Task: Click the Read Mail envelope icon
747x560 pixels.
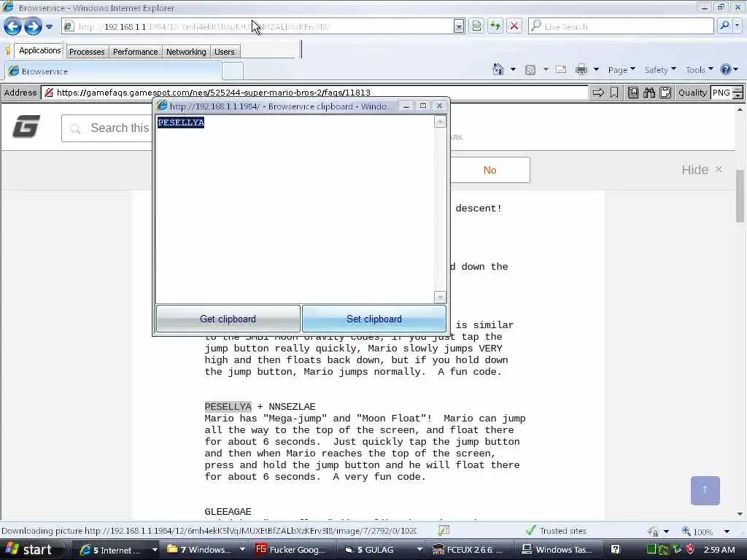Action: 561,69
